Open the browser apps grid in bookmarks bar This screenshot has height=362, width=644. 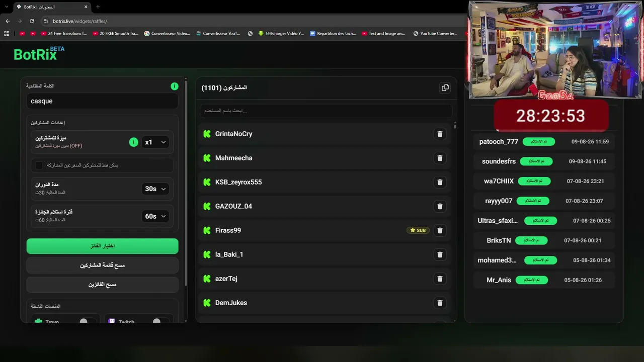7,34
